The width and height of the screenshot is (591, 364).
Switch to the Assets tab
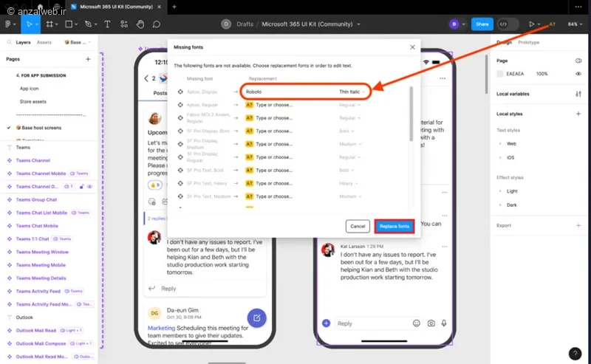(44, 43)
